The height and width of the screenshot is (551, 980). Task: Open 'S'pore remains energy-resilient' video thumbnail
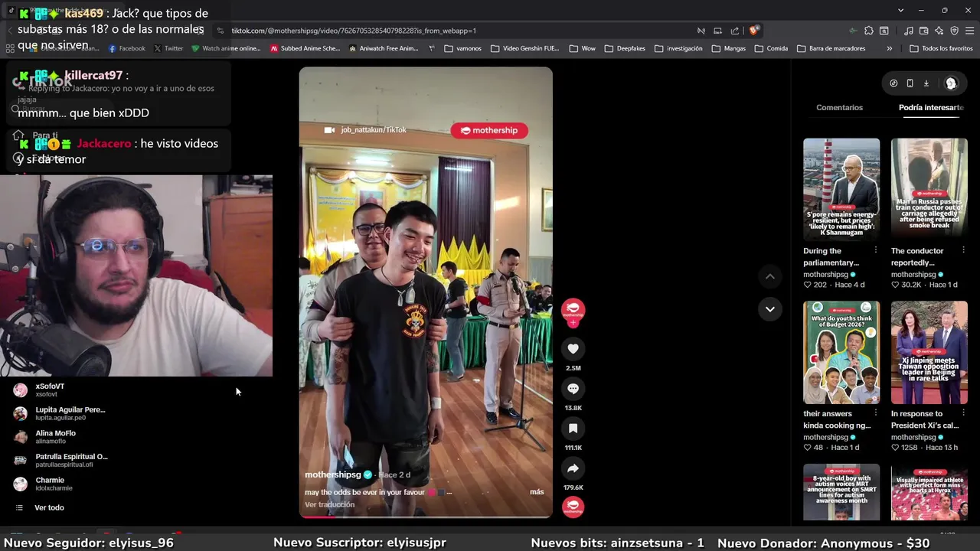point(841,189)
